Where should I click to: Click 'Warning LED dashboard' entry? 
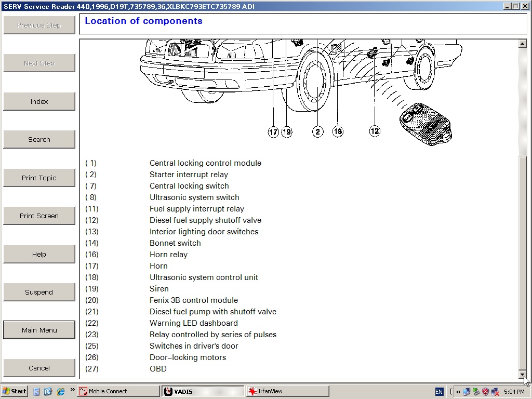tap(194, 323)
